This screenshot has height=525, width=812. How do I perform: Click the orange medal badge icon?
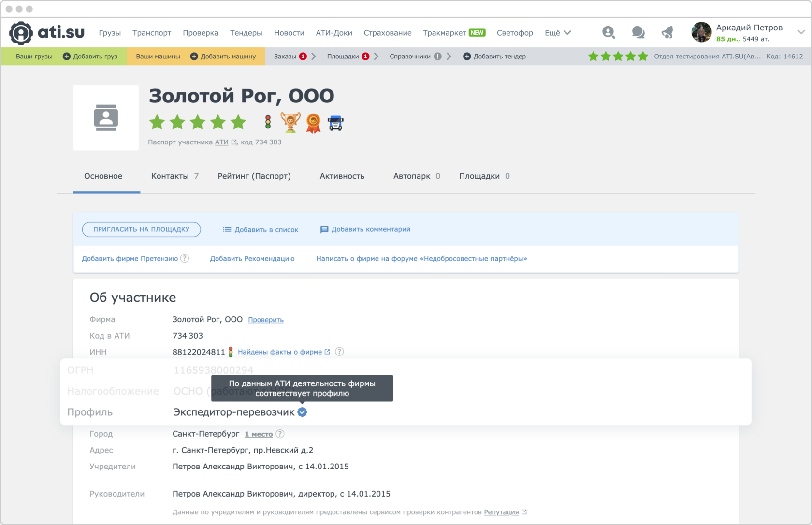(x=313, y=123)
